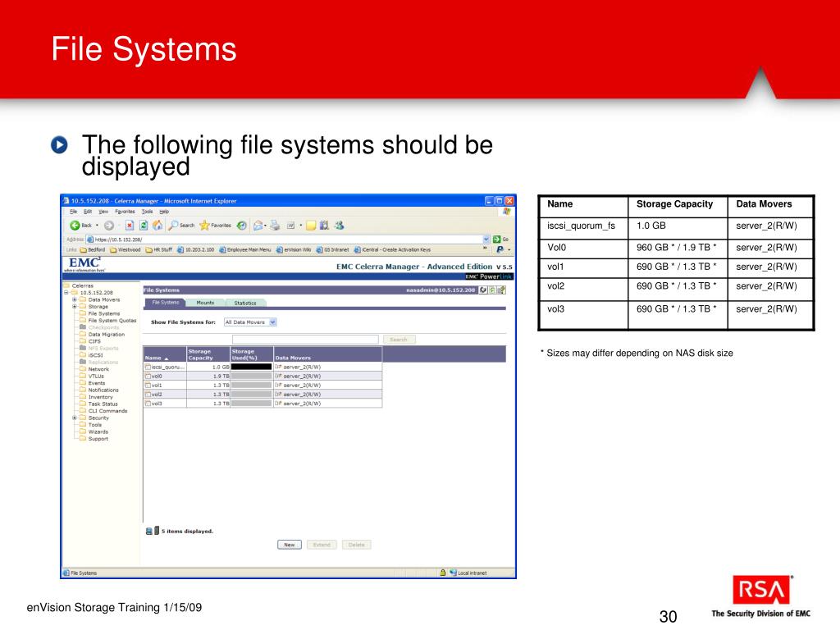Click the yellow Discuss note icon
The height and width of the screenshot is (630, 840).
point(311,226)
